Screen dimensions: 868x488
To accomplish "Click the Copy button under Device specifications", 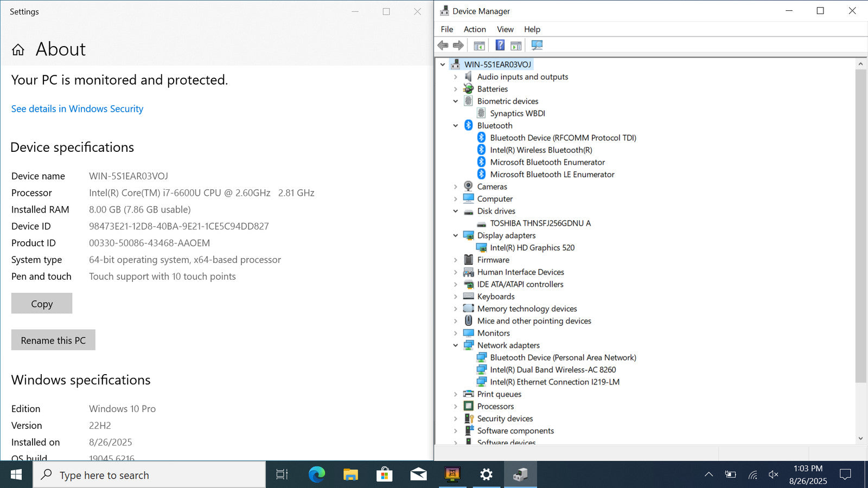I will click(x=42, y=304).
